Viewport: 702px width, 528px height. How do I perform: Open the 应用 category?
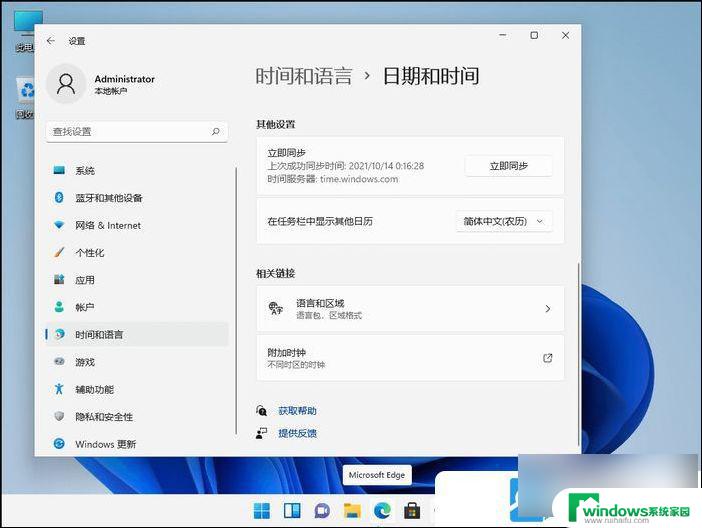(137, 279)
